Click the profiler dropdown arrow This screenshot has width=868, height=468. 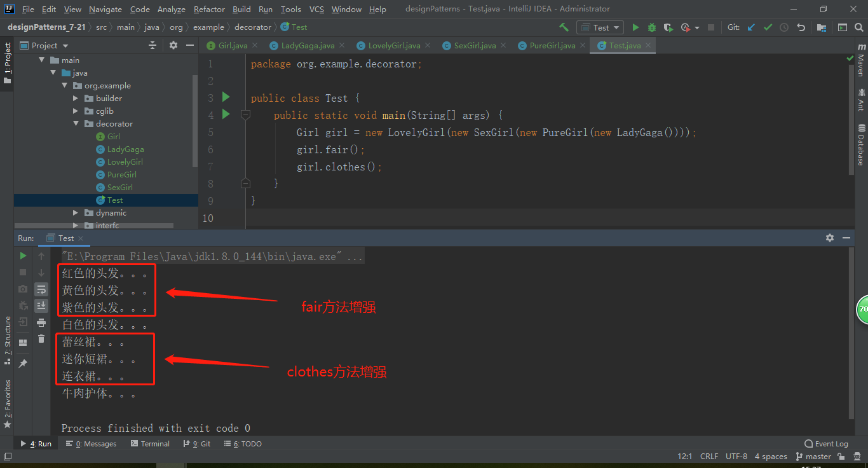tap(697, 28)
